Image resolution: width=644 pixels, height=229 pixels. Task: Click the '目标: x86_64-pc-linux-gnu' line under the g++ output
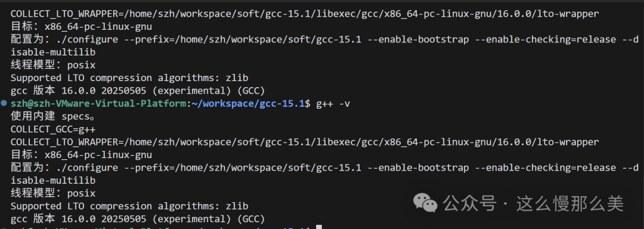click(x=81, y=154)
